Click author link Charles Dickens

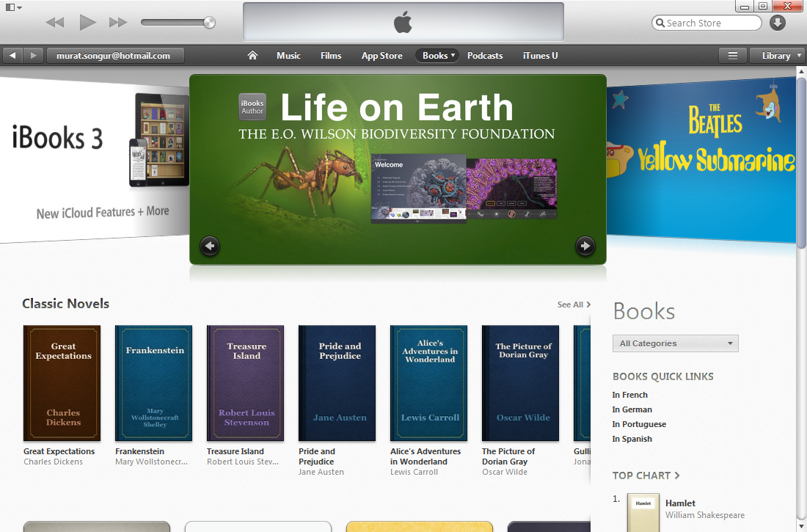pos(53,462)
